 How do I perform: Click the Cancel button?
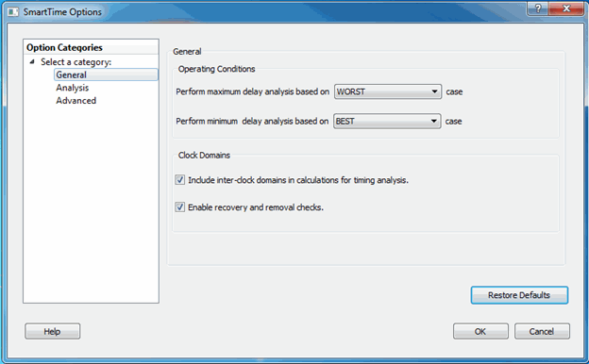[x=542, y=331]
